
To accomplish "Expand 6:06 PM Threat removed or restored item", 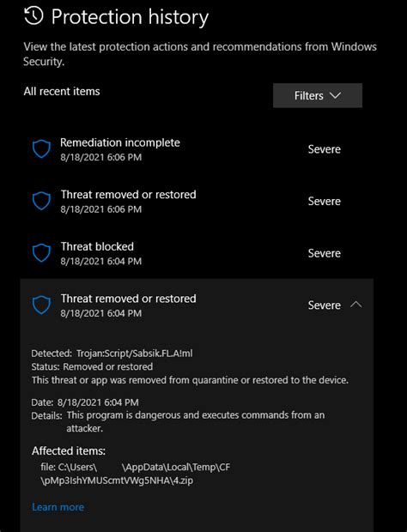I will (197, 201).
